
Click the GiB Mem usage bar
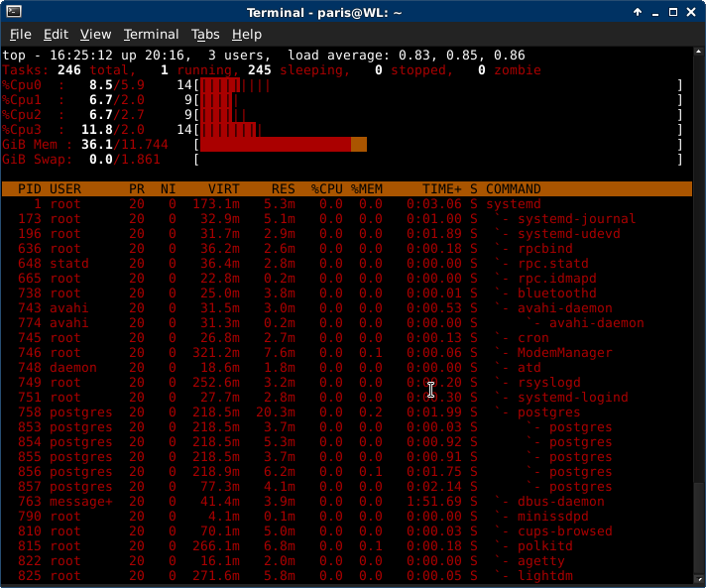pyautogui.click(x=284, y=145)
